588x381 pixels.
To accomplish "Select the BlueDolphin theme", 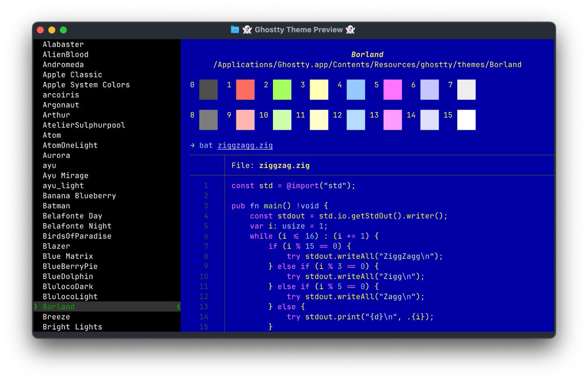I will pyautogui.click(x=68, y=277).
